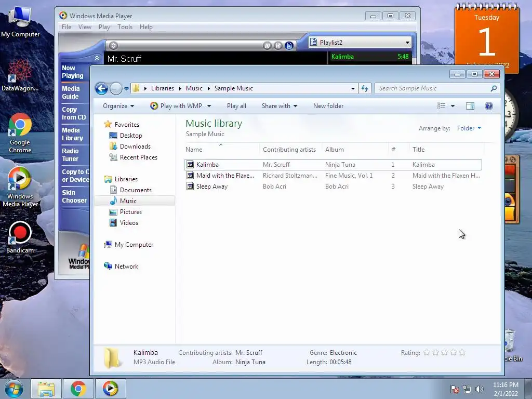Open the Share with menu
Viewport: 532px width, 399px height.
(280, 106)
